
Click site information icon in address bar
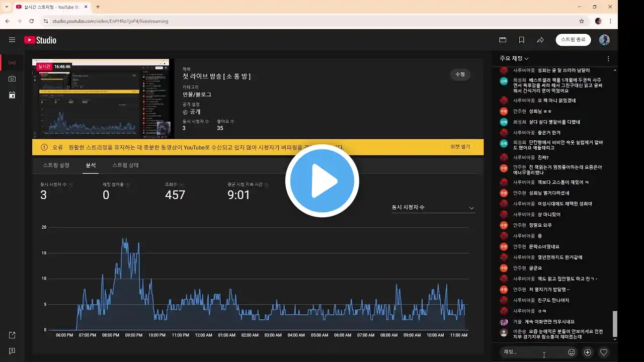tap(46, 21)
